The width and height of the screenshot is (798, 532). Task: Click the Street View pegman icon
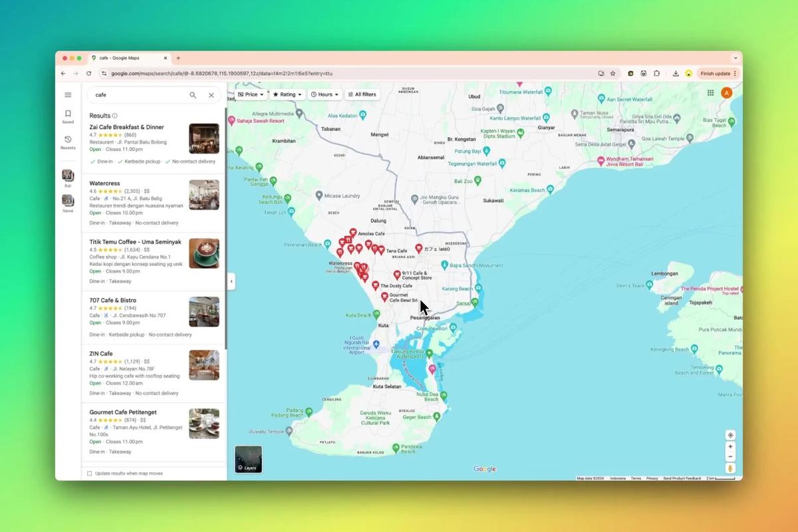tap(730, 469)
